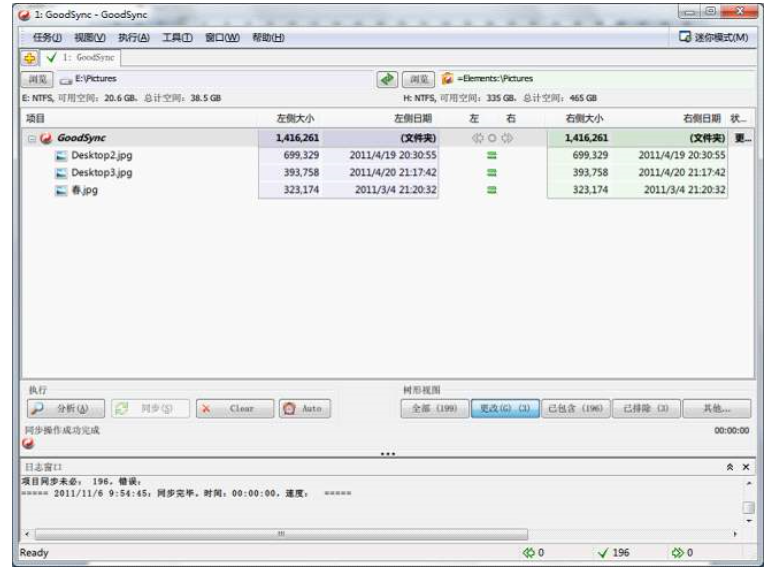This screenshot has width=771, height=569.
Task: Switch to the 1: GoodSync job tab
Action: (x=81, y=58)
